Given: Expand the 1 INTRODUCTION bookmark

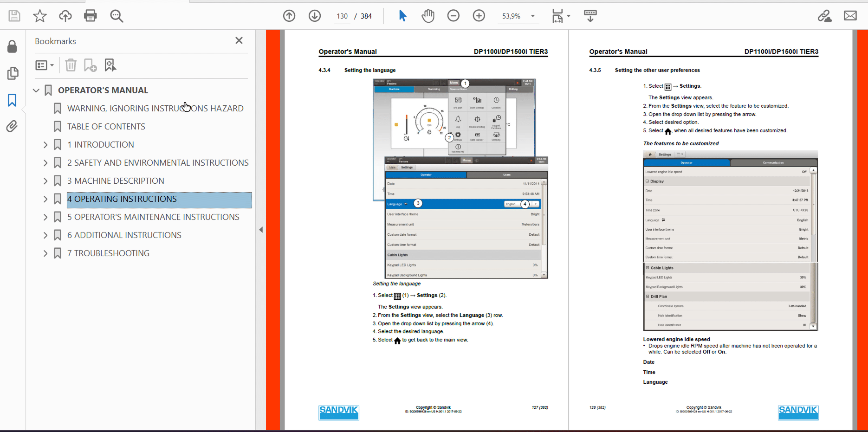Looking at the screenshot, I should [x=45, y=145].
